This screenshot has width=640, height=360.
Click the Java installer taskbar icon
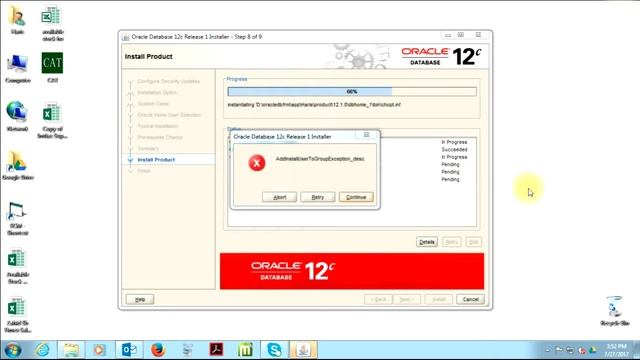pyautogui.click(x=303, y=350)
